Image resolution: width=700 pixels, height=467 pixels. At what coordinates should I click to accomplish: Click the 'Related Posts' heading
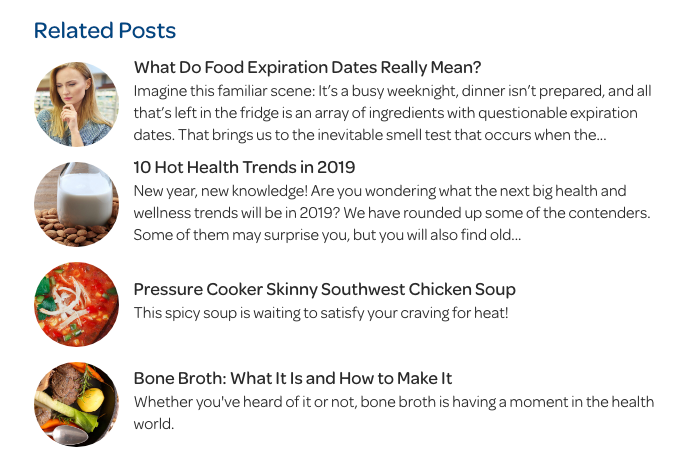pos(104,31)
